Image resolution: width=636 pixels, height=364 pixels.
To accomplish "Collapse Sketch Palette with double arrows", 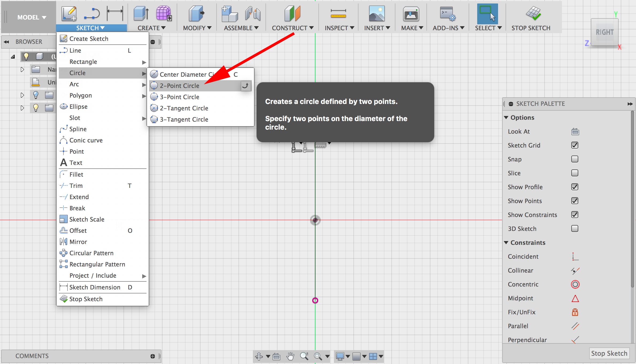I will (x=630, y=104).
